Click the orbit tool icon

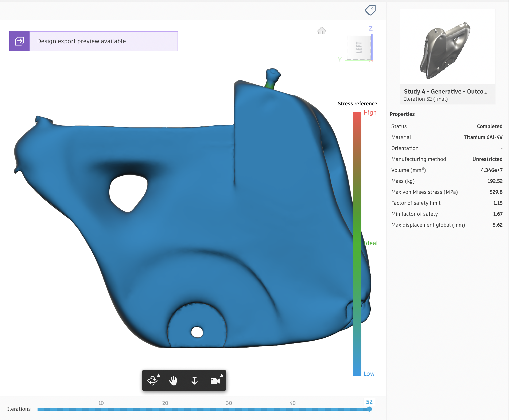[x=152, y=381]
